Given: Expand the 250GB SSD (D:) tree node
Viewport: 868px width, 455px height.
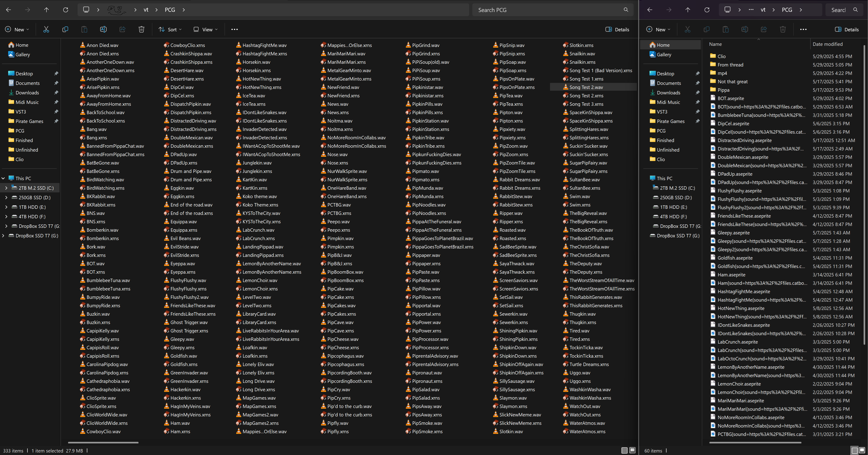Looking at the screenshot, I should [6, 197].
